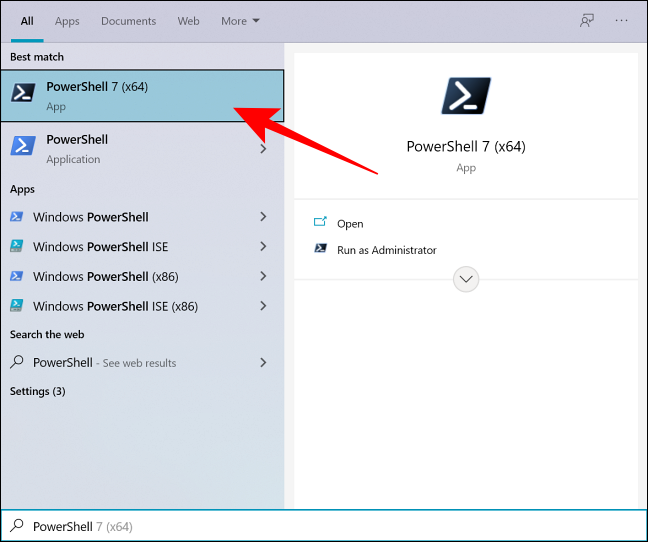
Task: Select the Web search tab
Action: 188,21
